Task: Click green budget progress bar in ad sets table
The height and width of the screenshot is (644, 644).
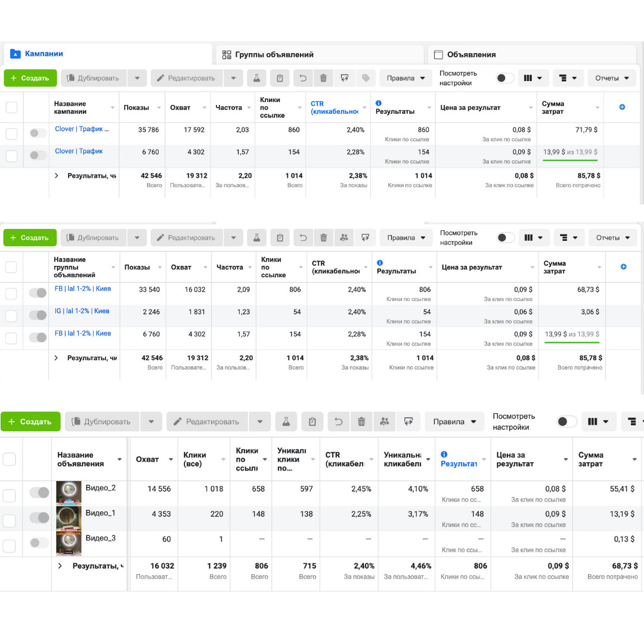Action: click(x=572, y=342)
